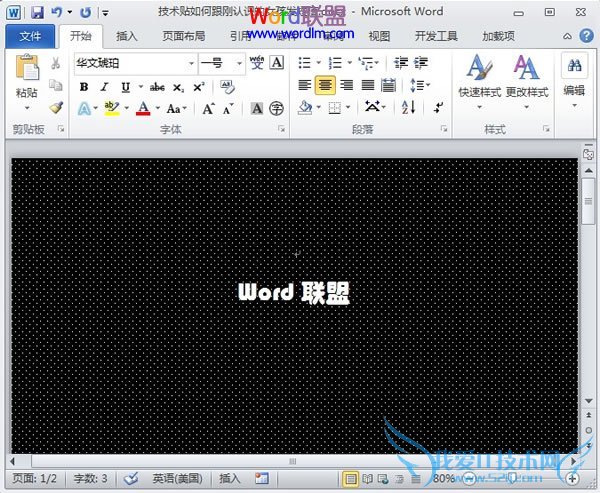Switch to the 开发工具 tab

tap(436, 36)
